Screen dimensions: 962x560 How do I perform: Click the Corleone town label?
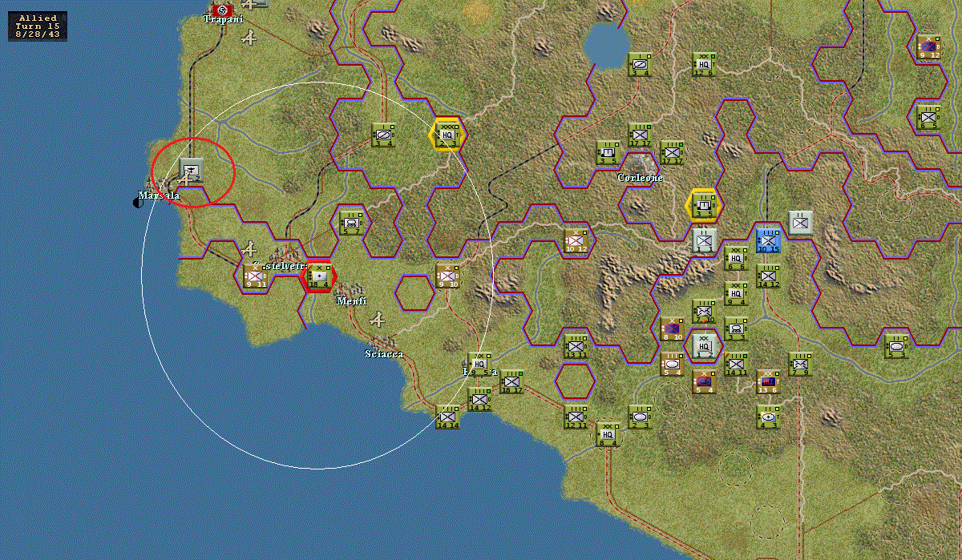coord(640,178)
